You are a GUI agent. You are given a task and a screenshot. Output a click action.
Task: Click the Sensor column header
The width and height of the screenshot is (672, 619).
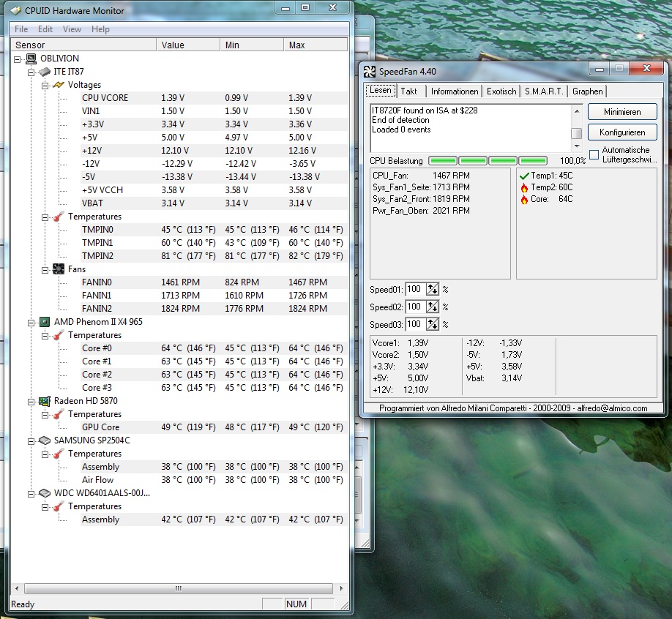pos(83,45)
